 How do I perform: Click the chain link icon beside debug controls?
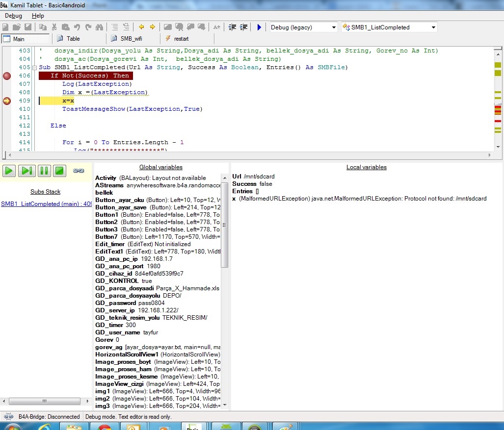(79, 171)
